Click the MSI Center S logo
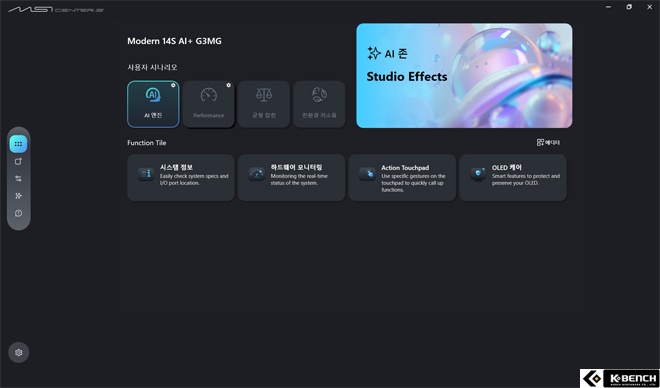This screenshot has height=388, width=660. click(x=56, y=9)
